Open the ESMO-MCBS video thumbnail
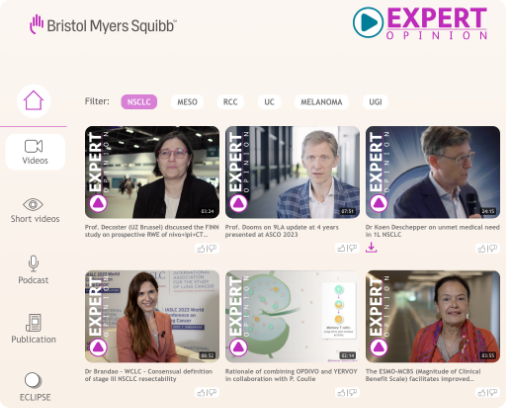Screen dimensions: 506x408 (x=433, y=316)
